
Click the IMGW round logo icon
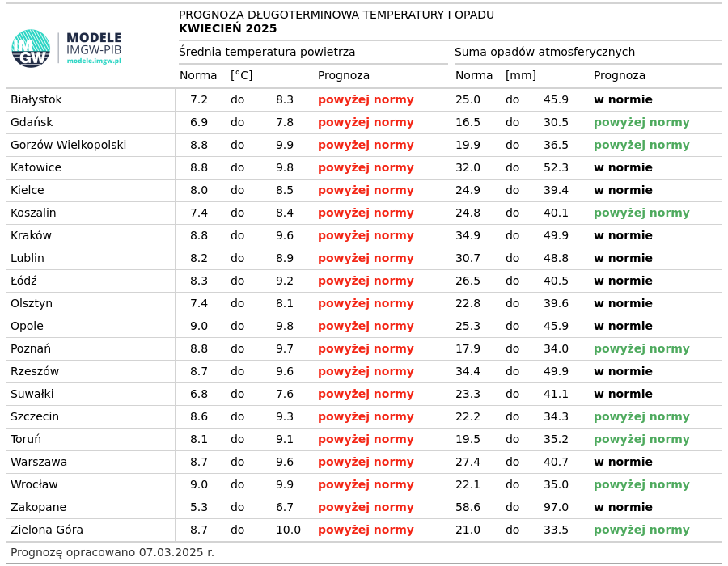(31, 49)
